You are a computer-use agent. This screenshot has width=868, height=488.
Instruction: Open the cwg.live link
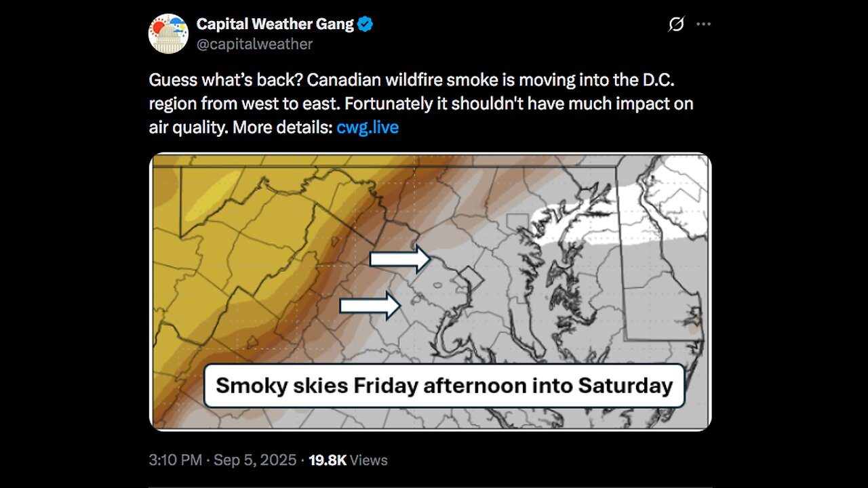point(368,127)
